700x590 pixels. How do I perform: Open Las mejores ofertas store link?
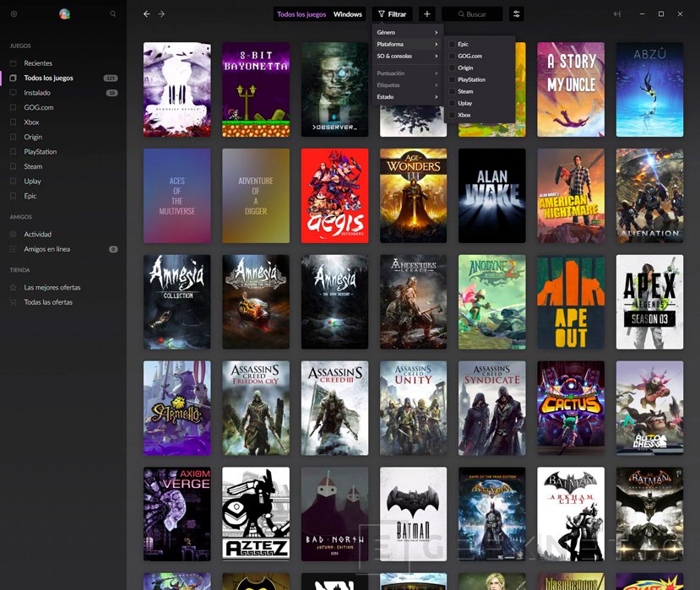pos(52,288)
